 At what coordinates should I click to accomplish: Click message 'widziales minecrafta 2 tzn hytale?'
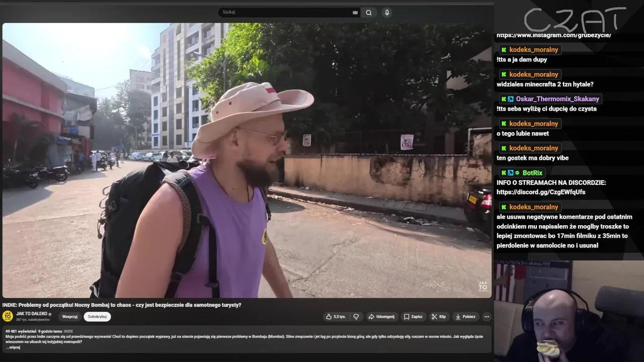[x=545, y=84]
